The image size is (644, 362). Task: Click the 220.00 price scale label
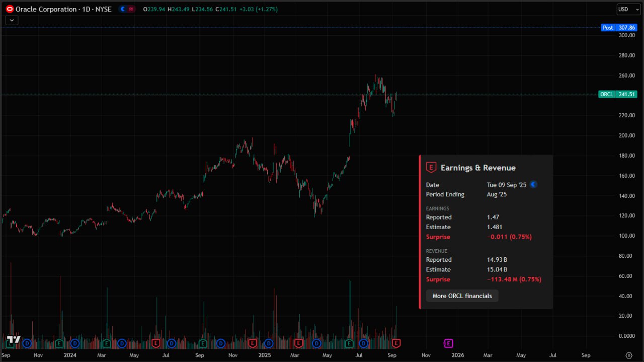[627, 115]
